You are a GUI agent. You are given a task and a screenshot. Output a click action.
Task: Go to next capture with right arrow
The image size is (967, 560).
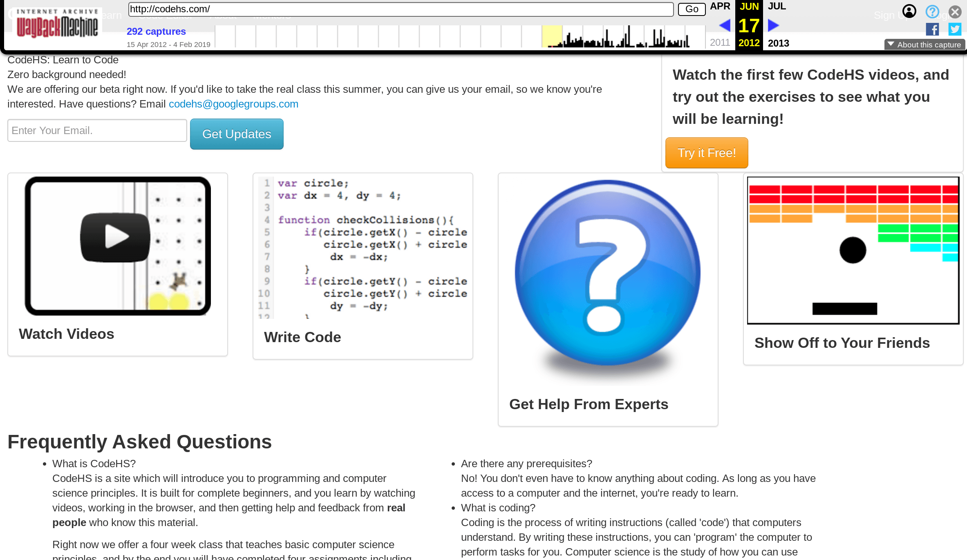point(773,25)
